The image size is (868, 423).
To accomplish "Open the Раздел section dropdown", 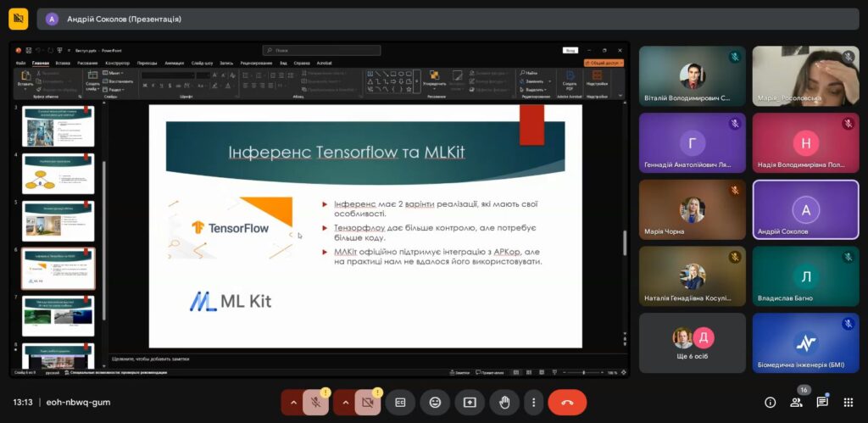I will [114, 89].
